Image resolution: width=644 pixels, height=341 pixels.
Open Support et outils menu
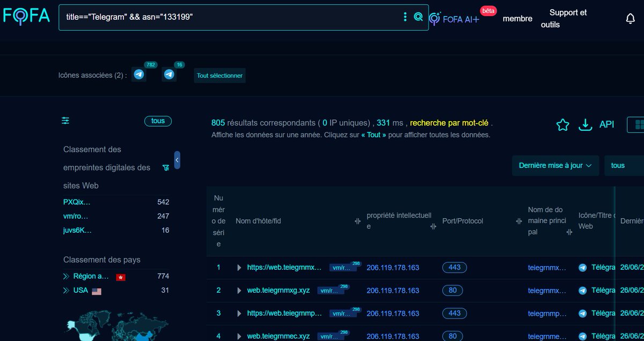(564, 19)
